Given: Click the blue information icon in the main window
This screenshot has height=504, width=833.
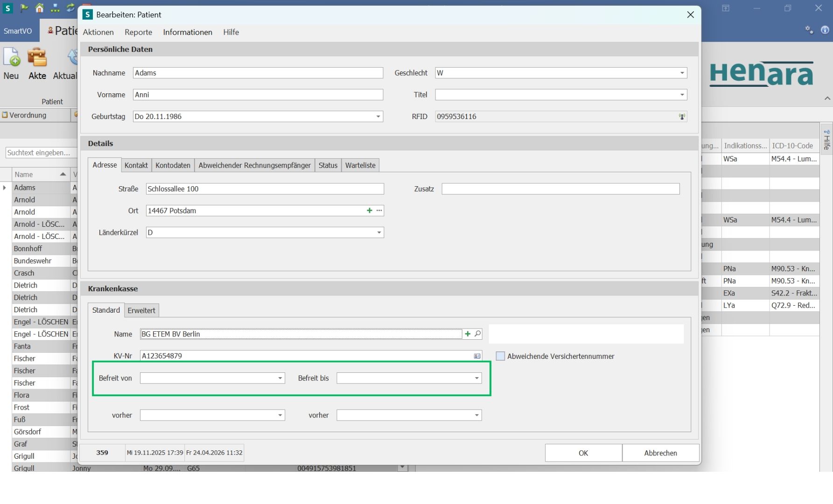Looking at the screenshot, I should [825, 30].
